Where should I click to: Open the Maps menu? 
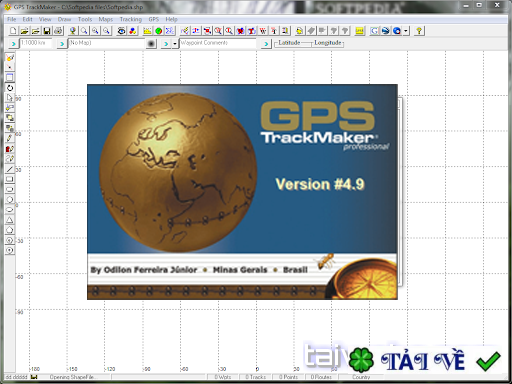[106, 19]
